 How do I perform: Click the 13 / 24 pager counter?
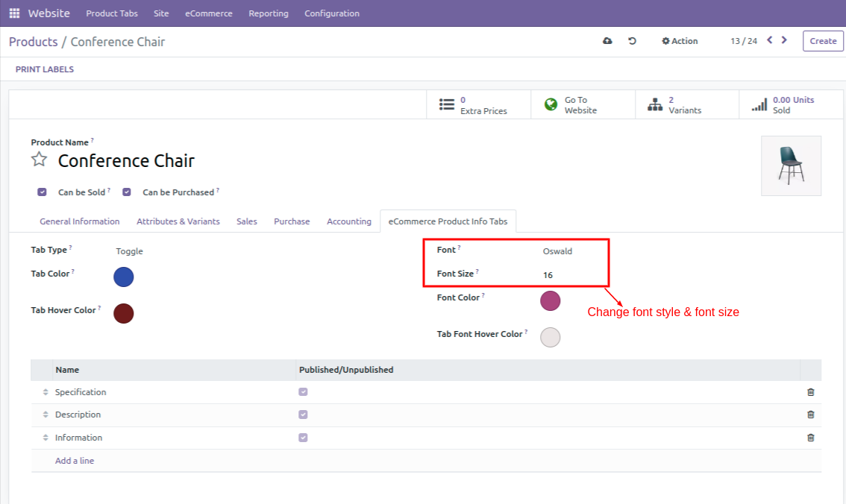pos(744,41)
